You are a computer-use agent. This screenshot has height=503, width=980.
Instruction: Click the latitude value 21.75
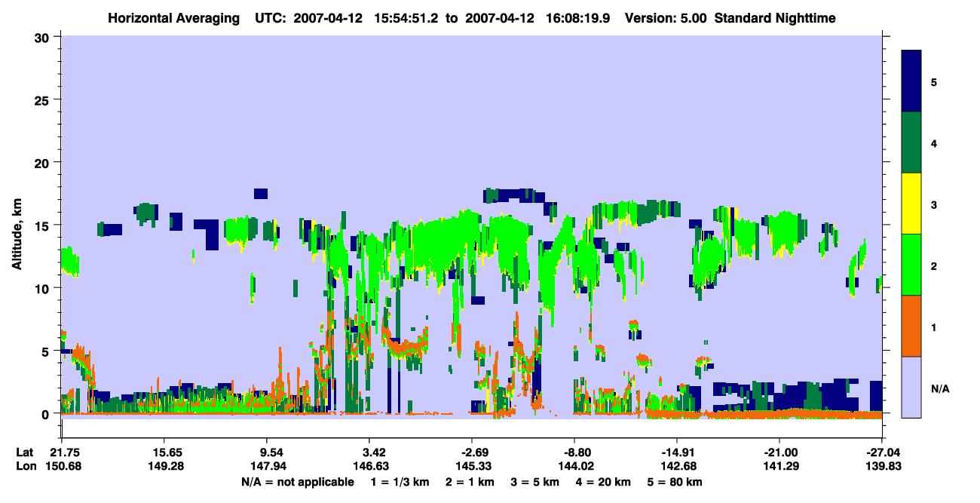coord(61,452)
